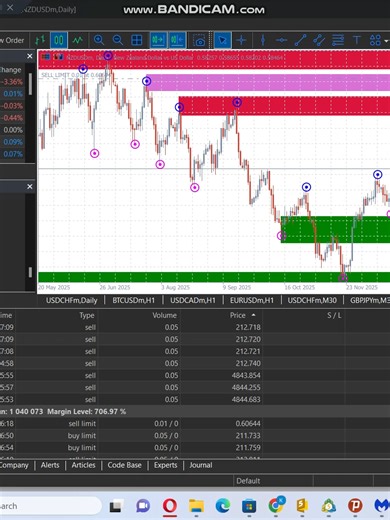Select the text label tool
The width and height of the screenshot is (390, 520).
point(357,40)
